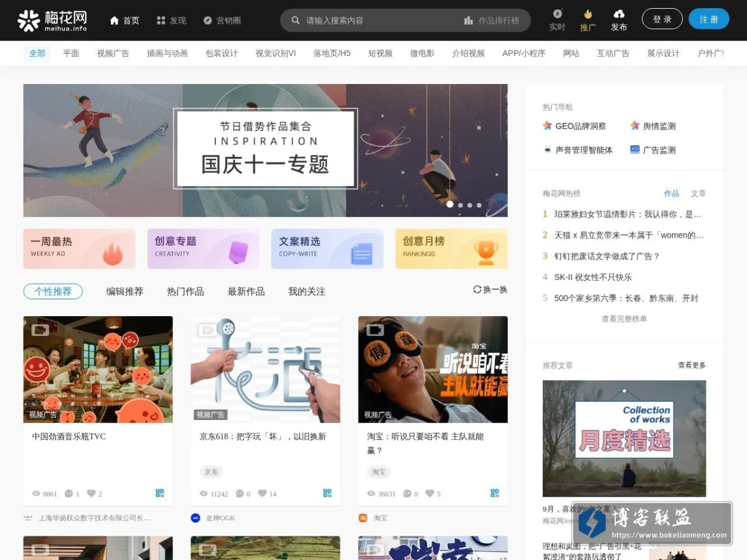Open the 中国劲酒音乐瓶TVC thumbnail
This screenshot has width=747, height=560.
98,370
